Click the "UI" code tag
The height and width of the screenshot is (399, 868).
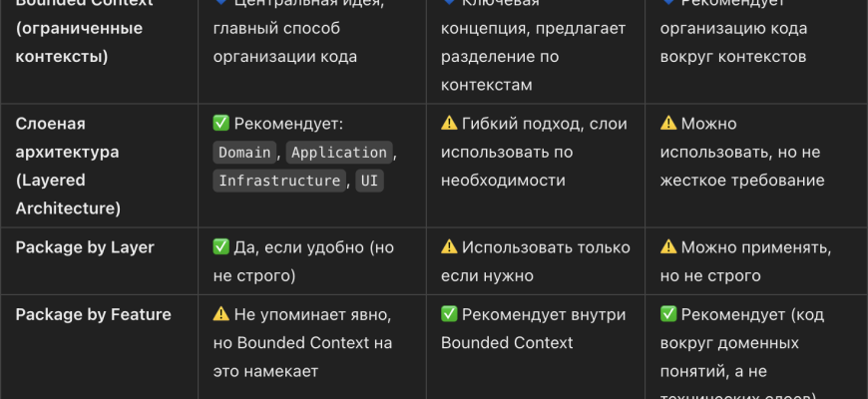tap(370, 182)
